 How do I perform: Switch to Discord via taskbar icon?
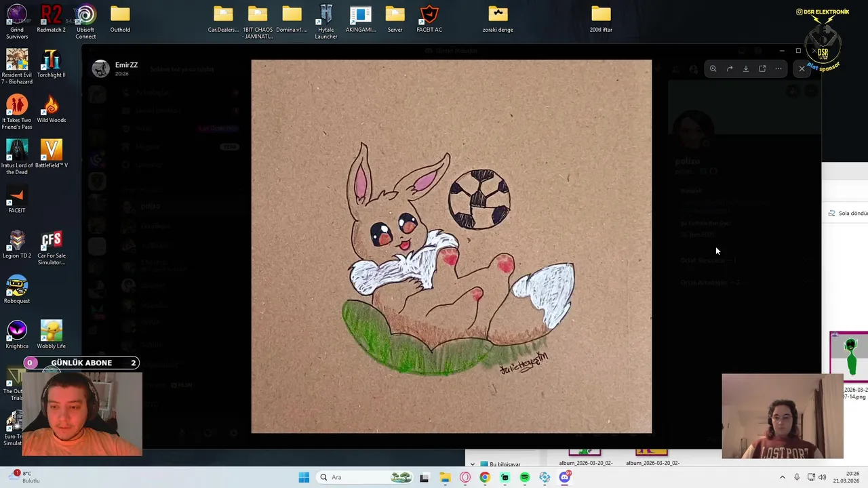tap(565, 477)
